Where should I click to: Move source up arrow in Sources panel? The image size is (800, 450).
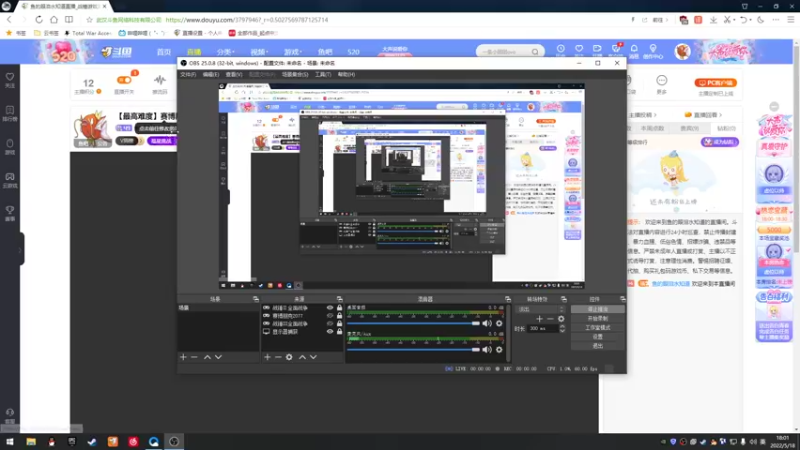302,357
